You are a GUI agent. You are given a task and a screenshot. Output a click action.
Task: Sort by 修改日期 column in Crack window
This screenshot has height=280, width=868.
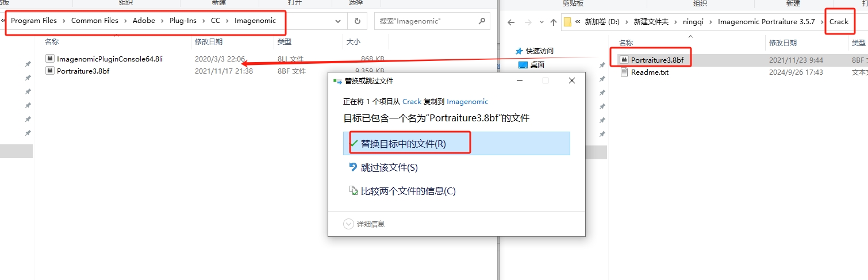[x=783, y=43]
